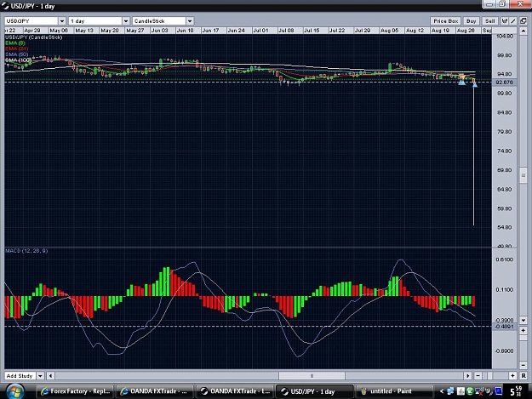Click the SMA (50) legend label
Screen dimensions: 532x399
pyautogui.click(x=17, y=54)
